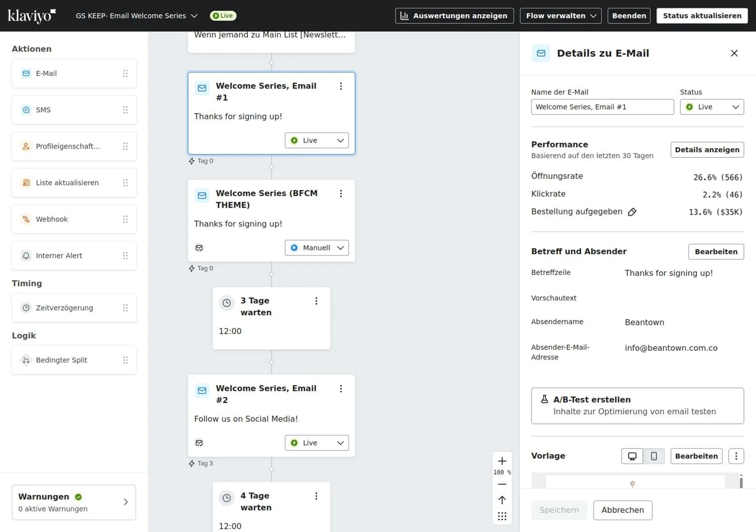Click the smart sending icon on the BFCM card
Viewport: 756px width, 532px height.
pyautogui.click(x=199, y=248)
